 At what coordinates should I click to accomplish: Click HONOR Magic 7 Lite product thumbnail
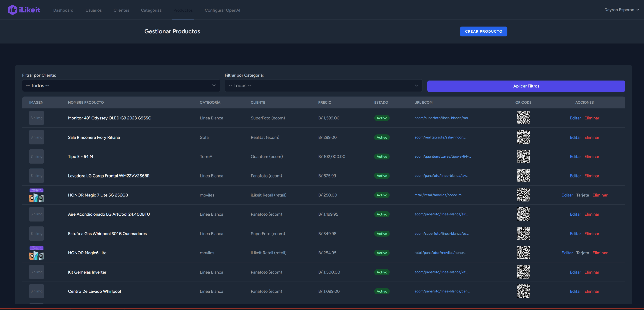pos(36,195)
